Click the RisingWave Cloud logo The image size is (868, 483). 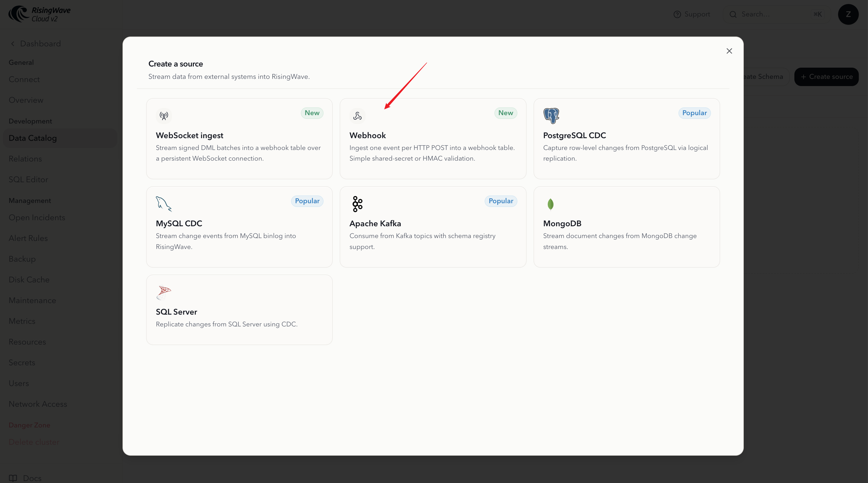point(39,14)
